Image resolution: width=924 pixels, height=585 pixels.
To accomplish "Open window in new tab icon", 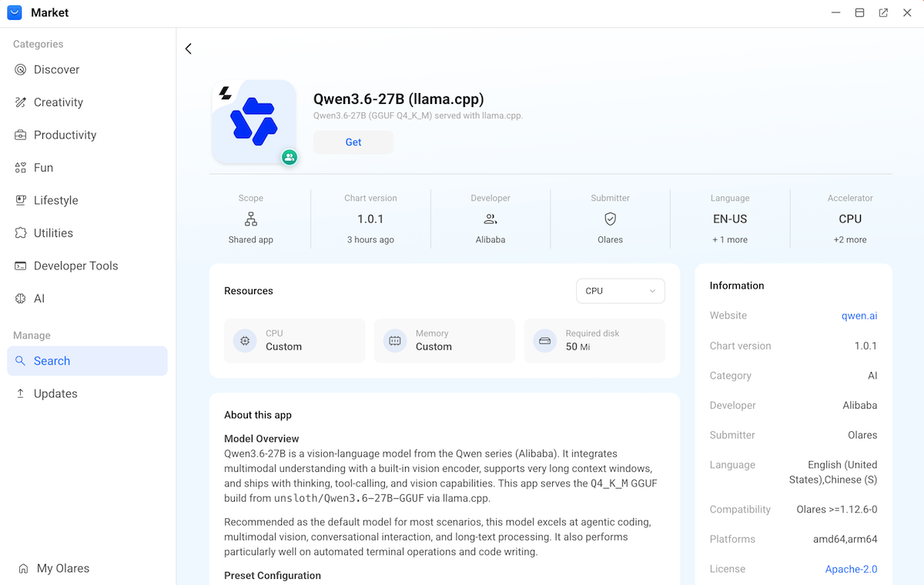I will [883, 13].
